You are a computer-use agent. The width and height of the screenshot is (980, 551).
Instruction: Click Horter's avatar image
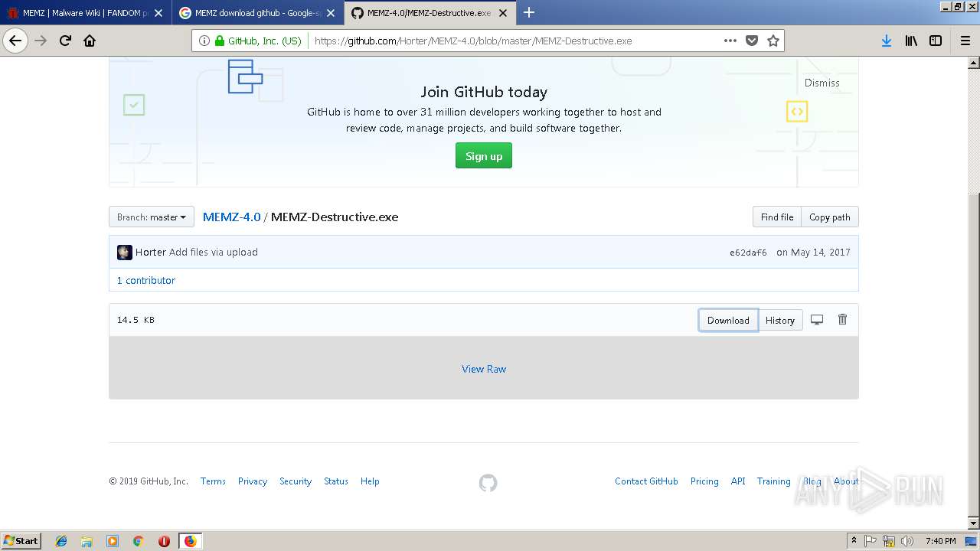[x=125, y=252]
